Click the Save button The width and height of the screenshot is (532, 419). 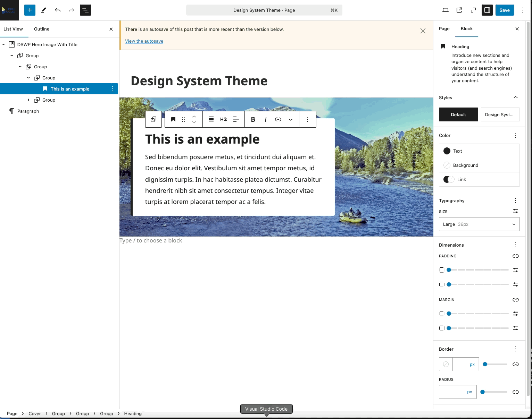pyautogui.click(x=505, y=10)
